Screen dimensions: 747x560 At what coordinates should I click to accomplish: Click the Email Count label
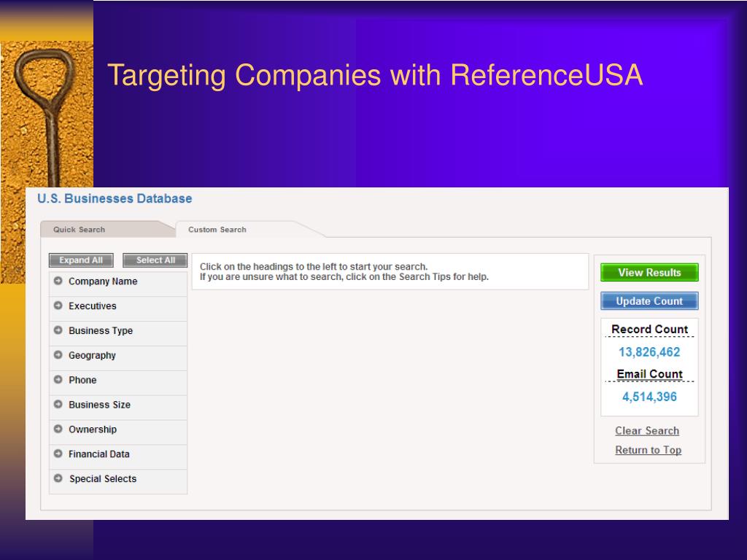(649, 374)
